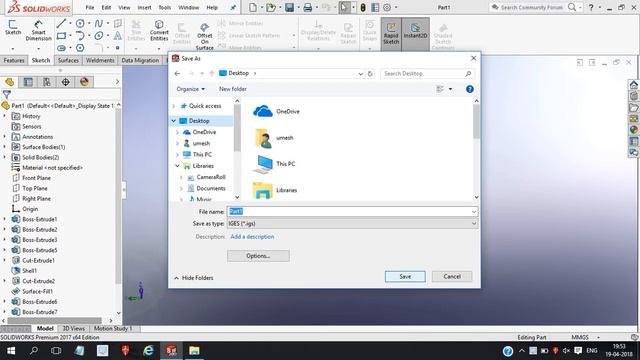Activate the Smart Dimension tool

pos(38,30)
